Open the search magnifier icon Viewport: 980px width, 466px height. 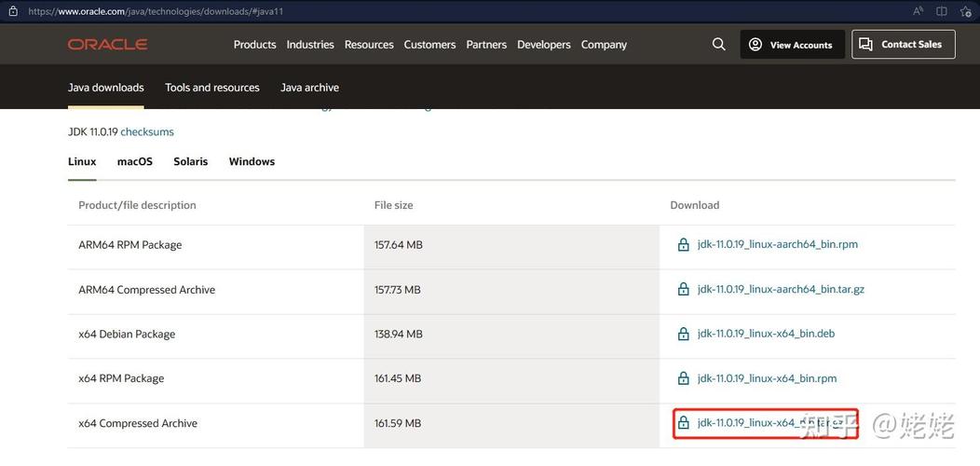[x=719, y=45]
